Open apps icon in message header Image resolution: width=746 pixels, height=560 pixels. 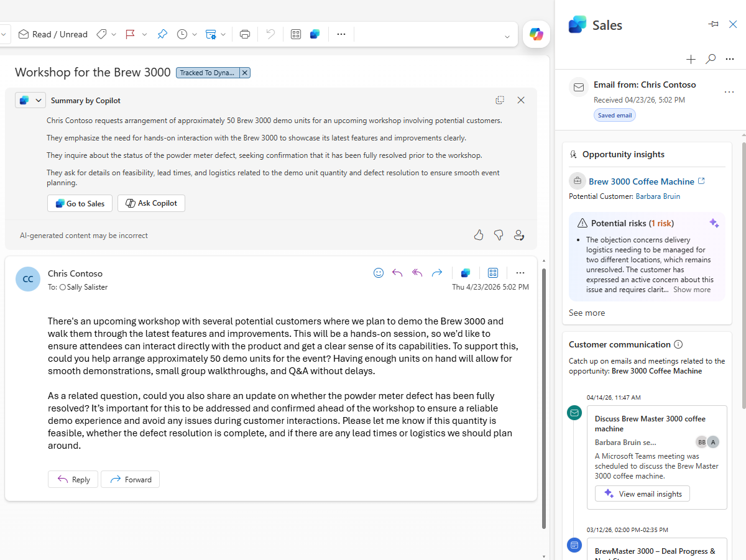tap(493, 273)
